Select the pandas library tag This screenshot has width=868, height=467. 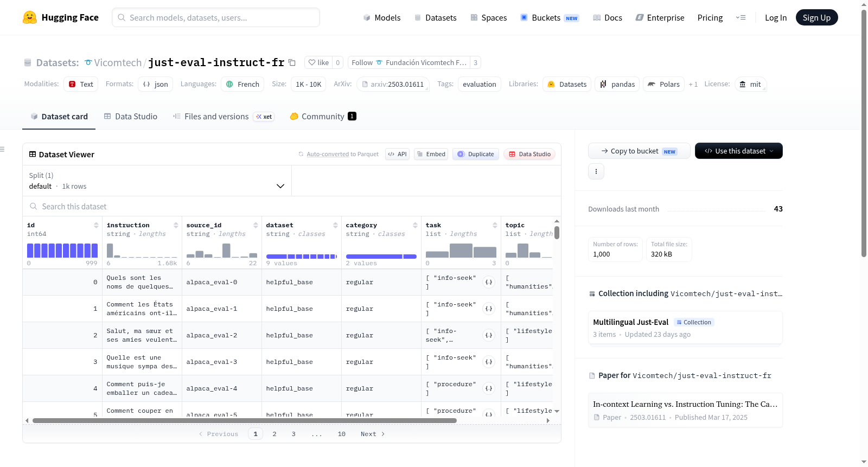coord(617,84)
